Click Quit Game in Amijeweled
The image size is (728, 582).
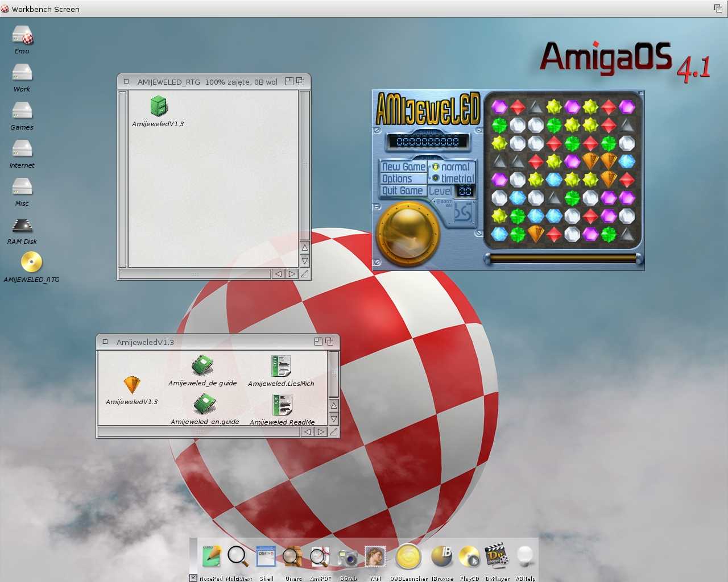(x=404, y=190)
